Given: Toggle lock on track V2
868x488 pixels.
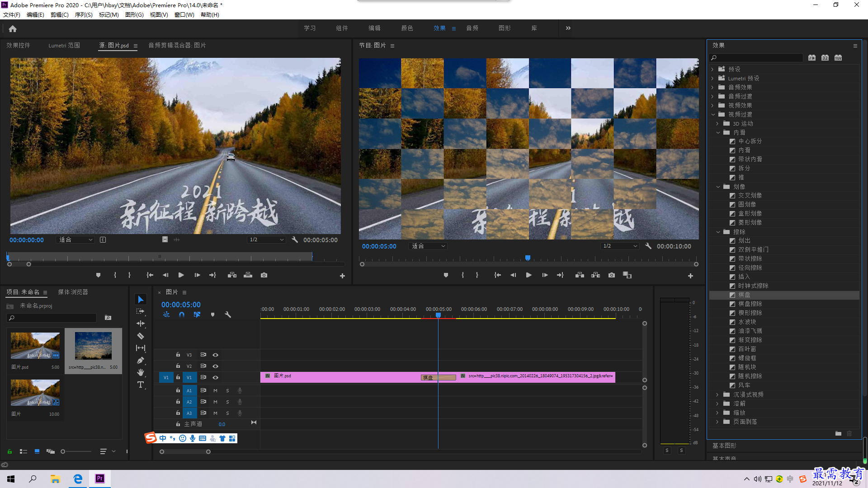Looking at the screenshot, I should click(x=178, y=366).
